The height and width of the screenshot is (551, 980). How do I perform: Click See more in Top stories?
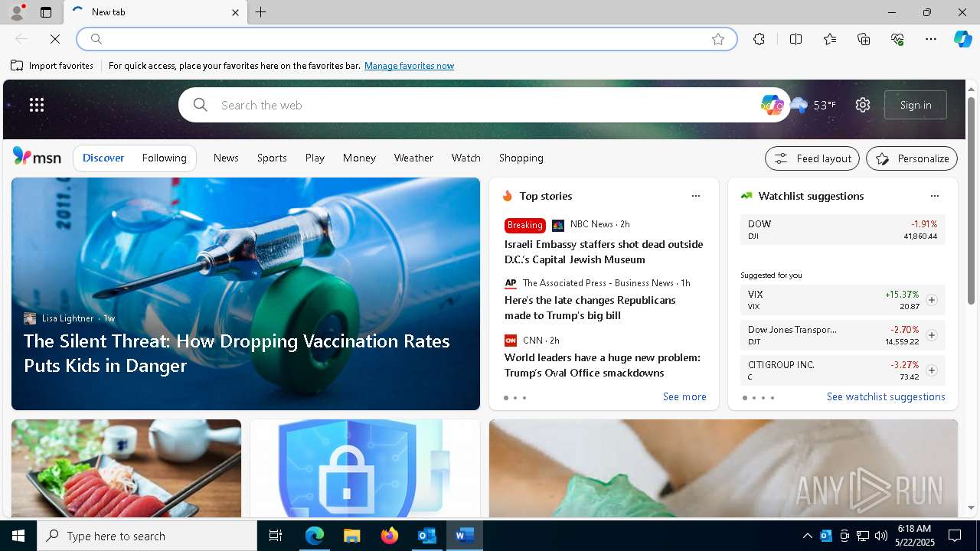[x=684, y=396]
